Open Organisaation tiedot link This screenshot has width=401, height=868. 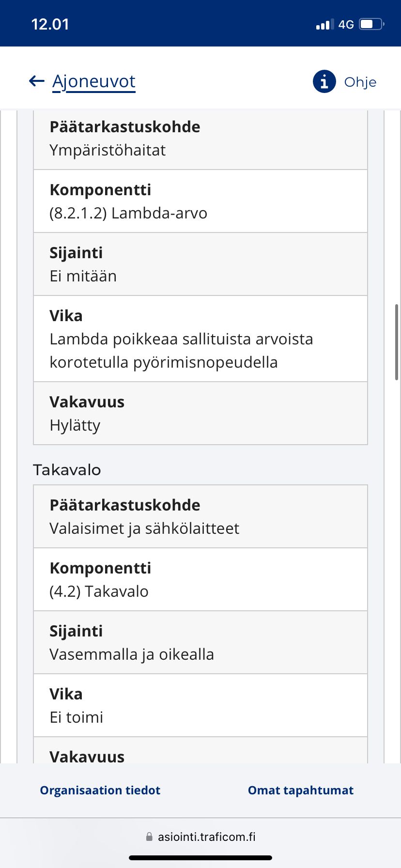click(100, 790)
